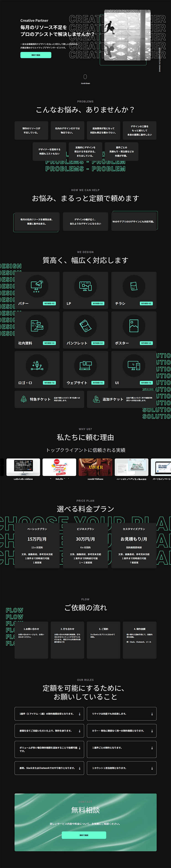The height and width of the screenshot is (868, 171).
Task: Open the Coca-Cola Thailand portfolio thumbnail
Action: tap(23, 467)
